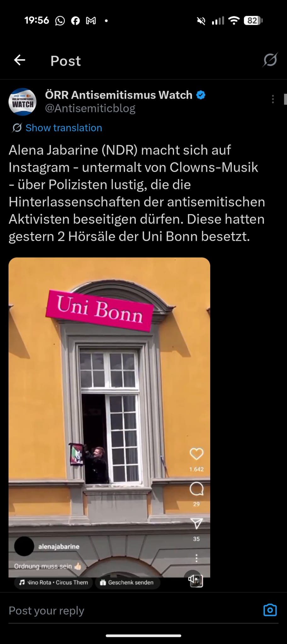Tap the WhatsApp notification icon in the status bar

(60, 21)
